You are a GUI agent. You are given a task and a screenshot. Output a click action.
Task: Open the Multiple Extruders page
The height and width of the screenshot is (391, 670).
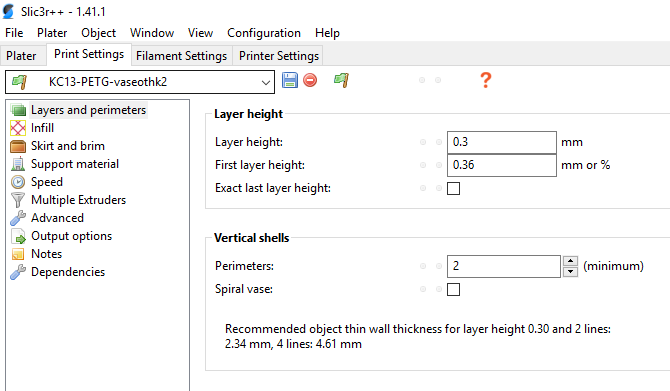(x=78, y=200)
